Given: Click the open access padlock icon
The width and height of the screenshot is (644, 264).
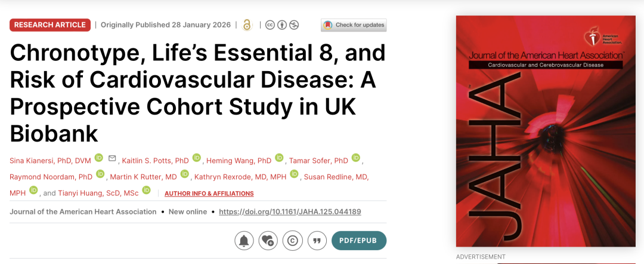Looking at the screenshot, I should pyautogui.click(x=247, y=25).
